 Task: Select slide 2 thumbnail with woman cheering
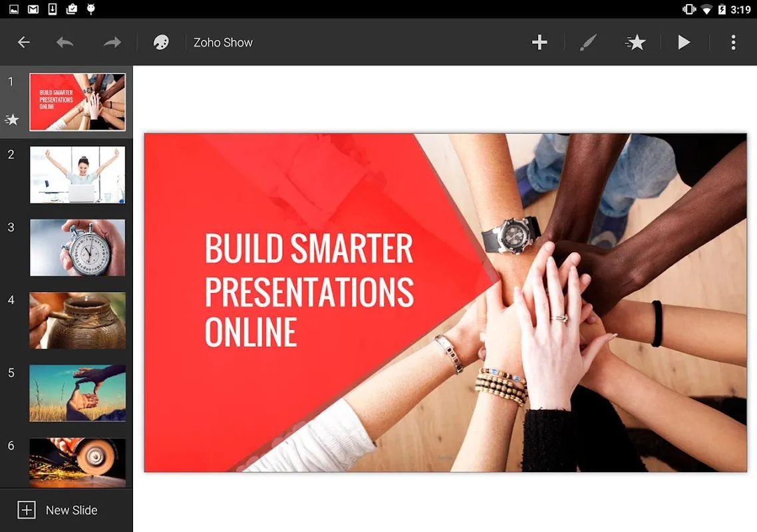point(77,175)
